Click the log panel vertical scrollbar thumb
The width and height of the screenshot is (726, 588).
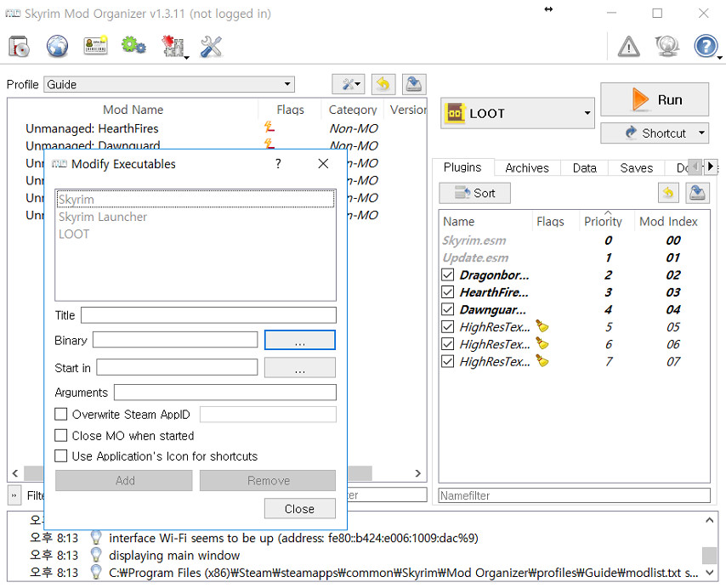point(709,556)
